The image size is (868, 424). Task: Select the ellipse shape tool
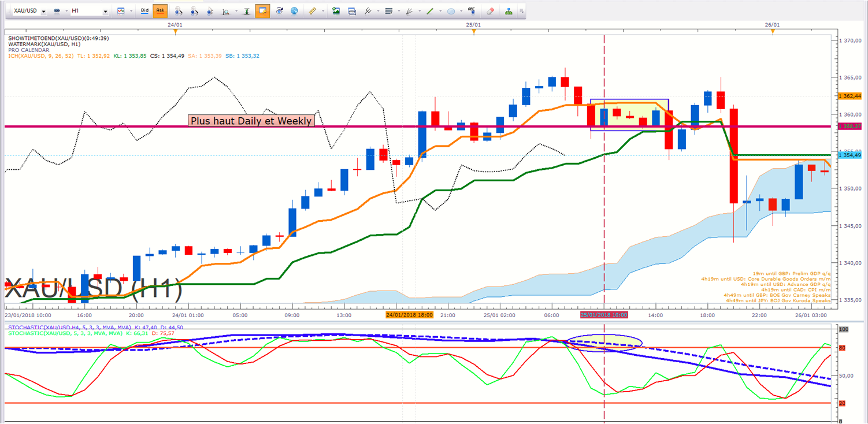[451, 11]
